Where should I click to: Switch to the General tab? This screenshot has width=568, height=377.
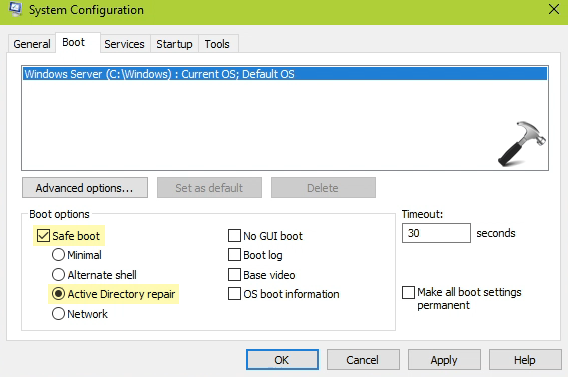[x=32, y=44]
